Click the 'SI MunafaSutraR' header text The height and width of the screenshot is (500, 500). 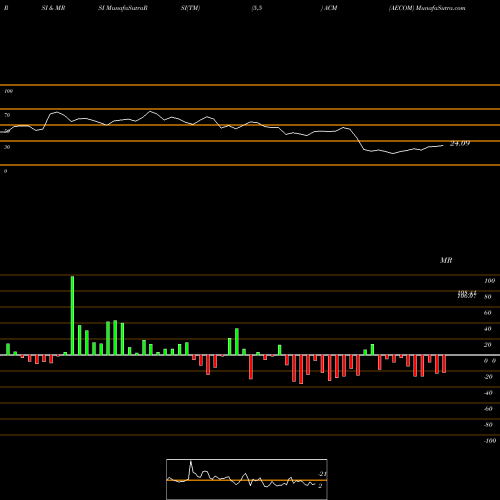(123, 8)
